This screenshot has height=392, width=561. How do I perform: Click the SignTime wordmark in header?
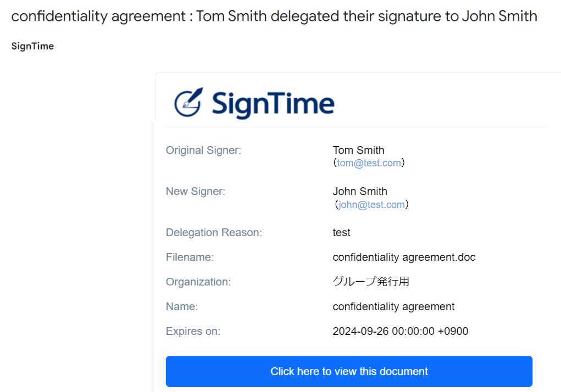coord(273,104)
